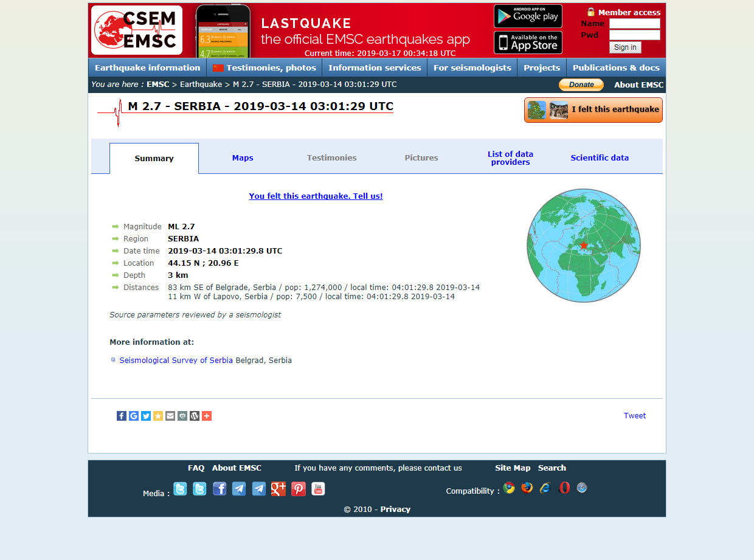The image size is (754, 560).
Task: Share on Facebook via share bar
Action: click(122, 416)
